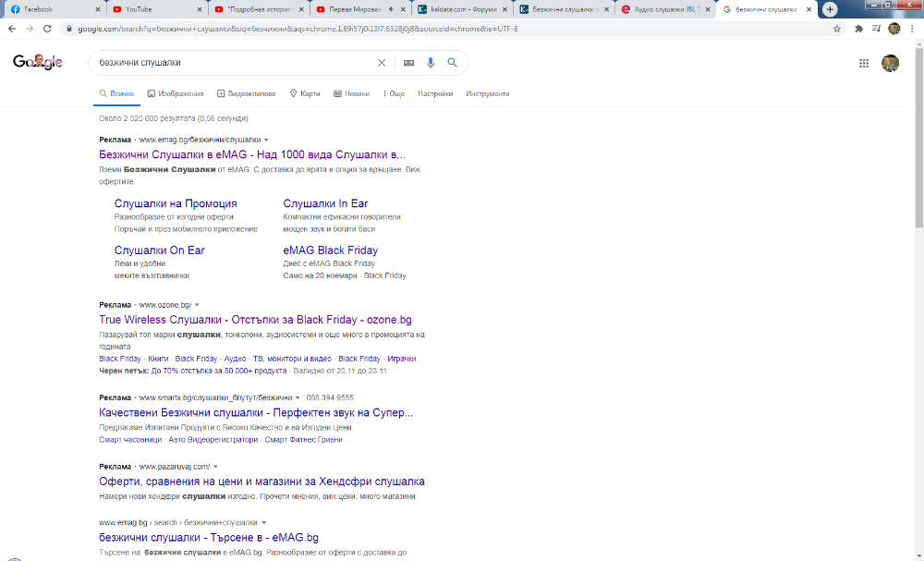Switch to the YouTube browser tab
The image size is (924, 561).
click(x=154, y=9)
